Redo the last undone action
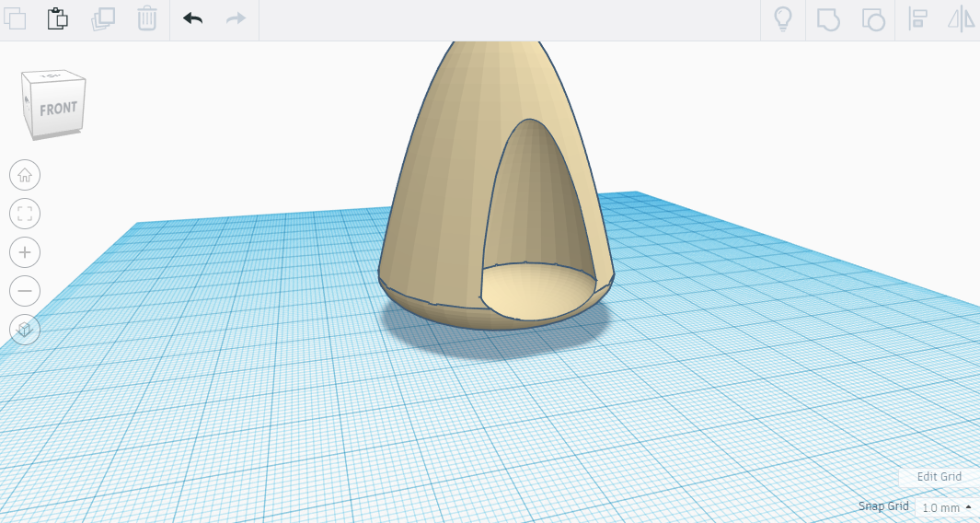This screenshot has height=523, width=980. pos(236,18)
